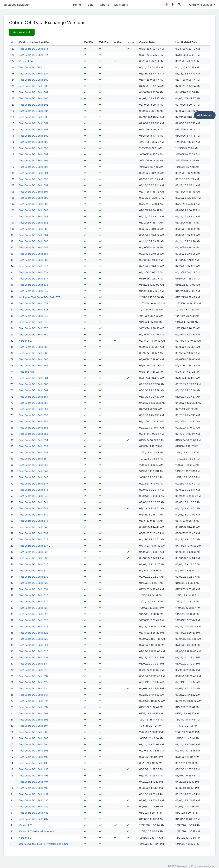The image size is (219, 868).
Task: Click the Xslt File checkmark for Build 585
Action: (100, 229)
